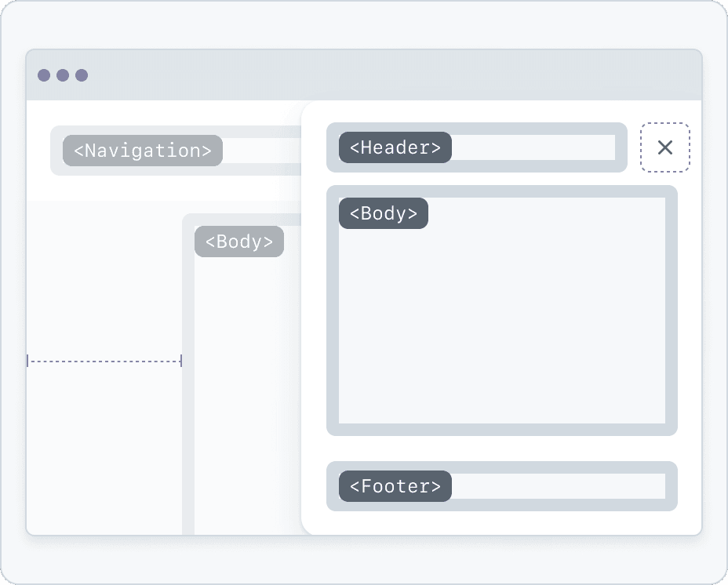This screenshot has height=585, width=728.
Task: Click the leftmost dot in the window title bar
Action: (x=44, y=75)
